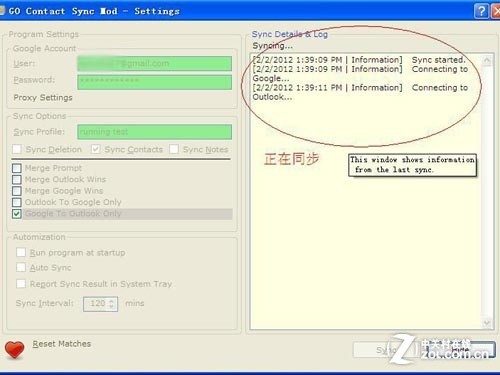
Task: Tick the Sync Notes checkbox
Action: [174, 149]
